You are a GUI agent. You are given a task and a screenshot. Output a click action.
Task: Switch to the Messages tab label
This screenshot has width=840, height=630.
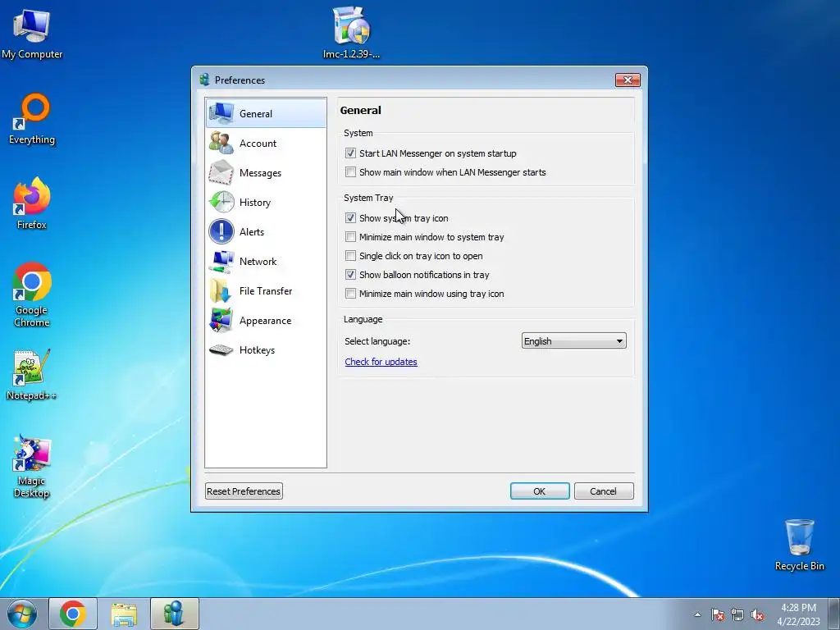tap(260, 173)
